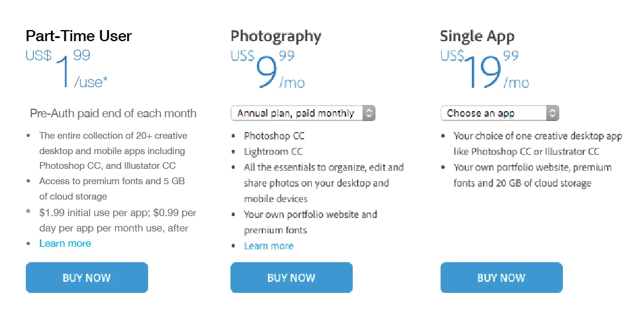The width and height of the screenshot is (644, 315).
Task: Click the Single App heading
Action: pos(477,36)
